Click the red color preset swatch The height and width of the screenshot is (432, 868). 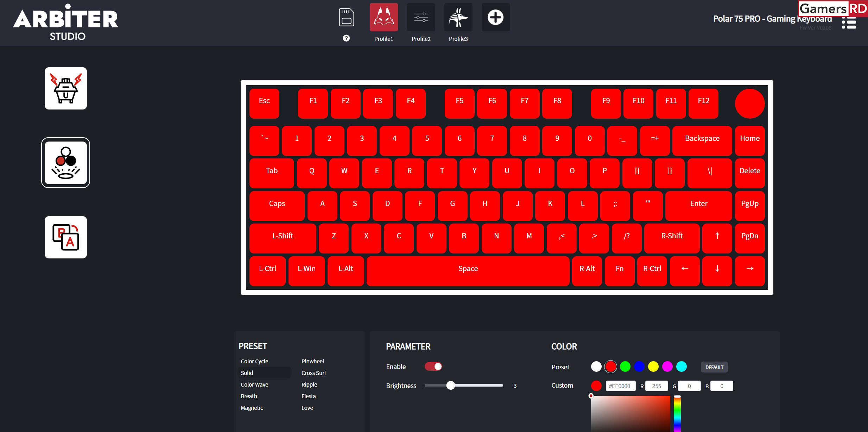[x=609, y=366]
